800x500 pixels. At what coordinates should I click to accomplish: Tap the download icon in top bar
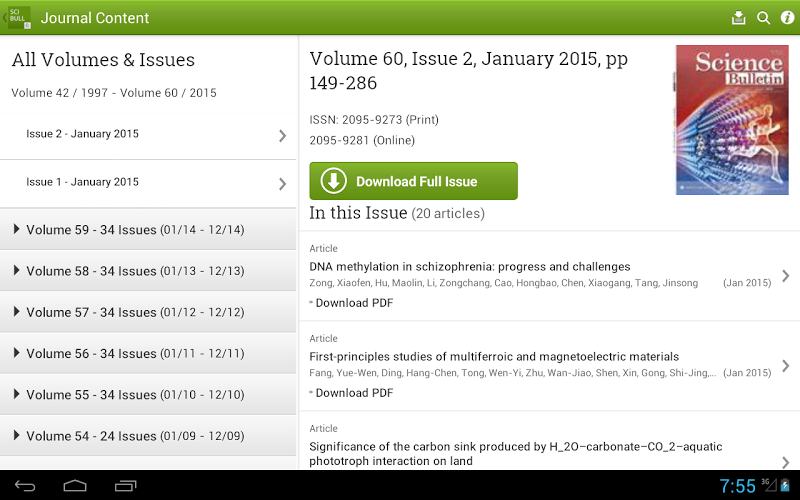[x=739, y=18]
